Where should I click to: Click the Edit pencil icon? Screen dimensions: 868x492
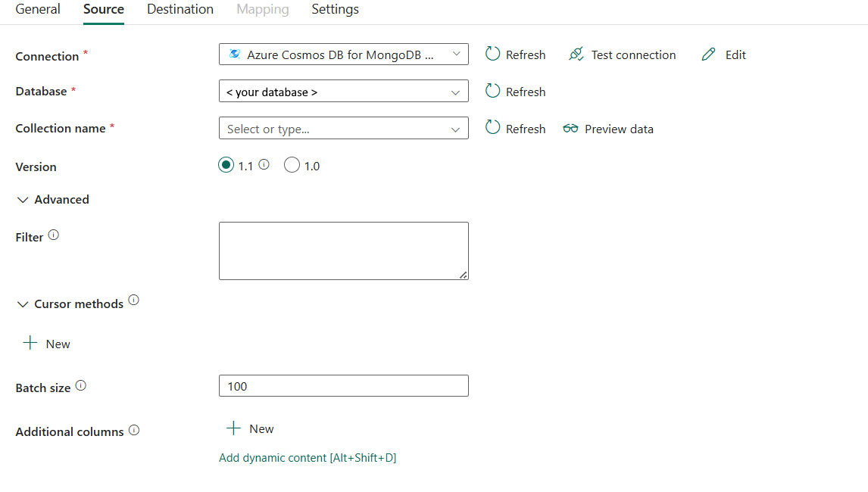pyautogui.click(x=708, y=54)
